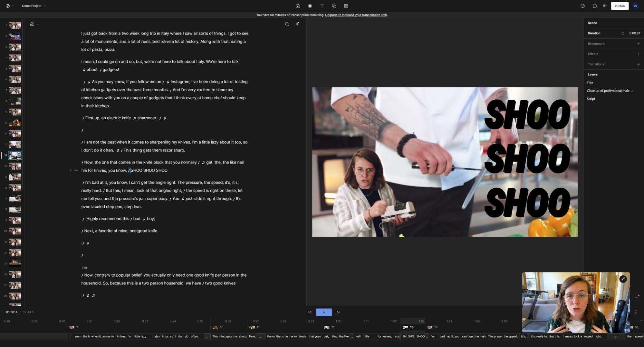
Task: Open the account avatar menu
Action: 635,6
